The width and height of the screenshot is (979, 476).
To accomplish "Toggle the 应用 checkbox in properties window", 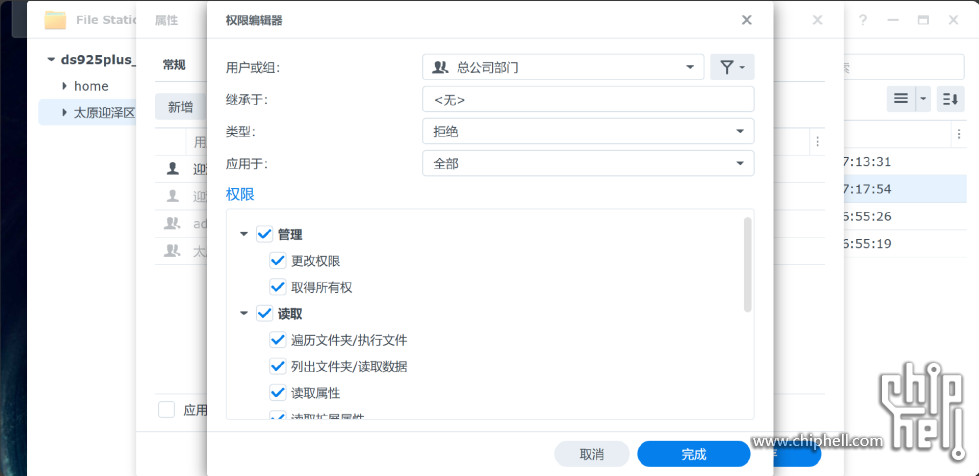I will [166, 410].
